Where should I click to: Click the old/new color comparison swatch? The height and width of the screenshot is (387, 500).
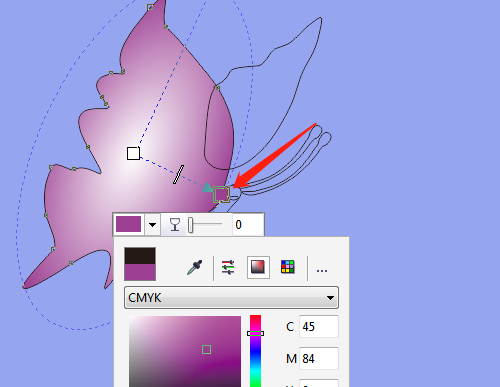[x=140, y=264]
